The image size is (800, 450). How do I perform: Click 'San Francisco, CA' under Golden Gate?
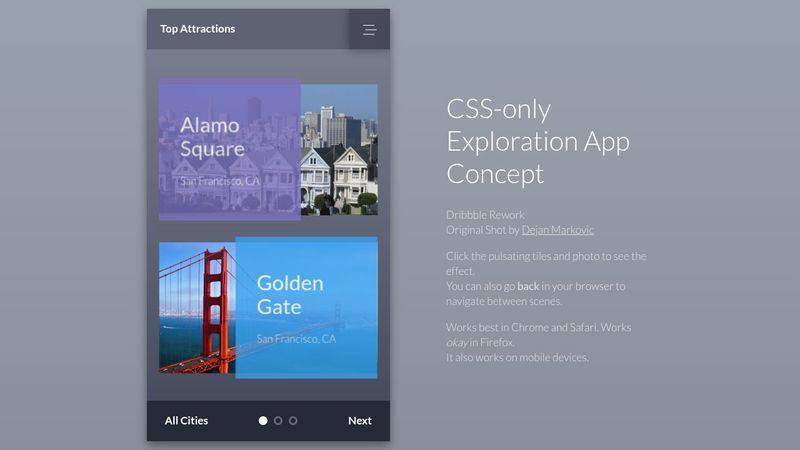[296, 339]
